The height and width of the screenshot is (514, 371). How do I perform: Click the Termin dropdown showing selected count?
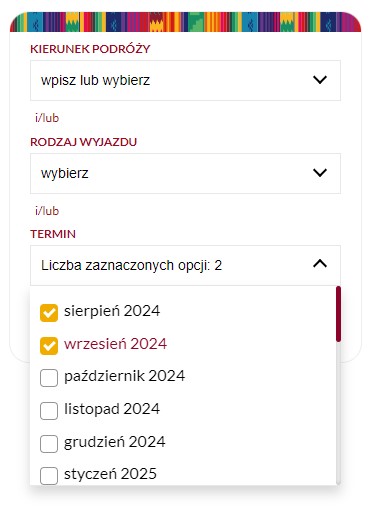click(x=185, y=265)
